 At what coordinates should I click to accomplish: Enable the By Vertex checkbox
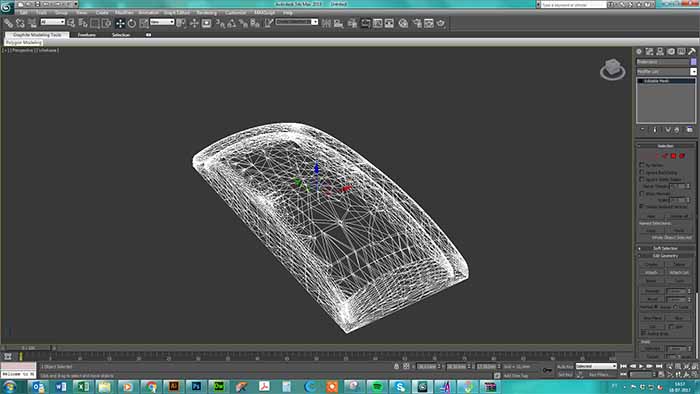click(642, 165)
